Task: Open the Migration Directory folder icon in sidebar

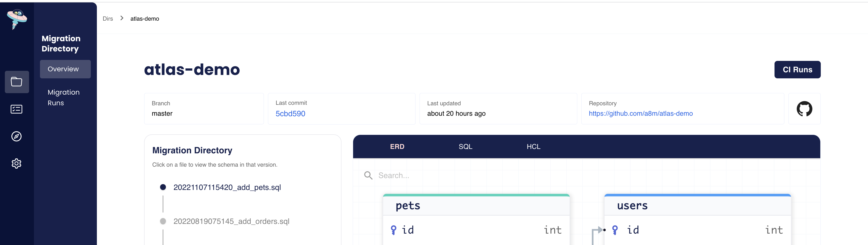Action: [16, 82]
